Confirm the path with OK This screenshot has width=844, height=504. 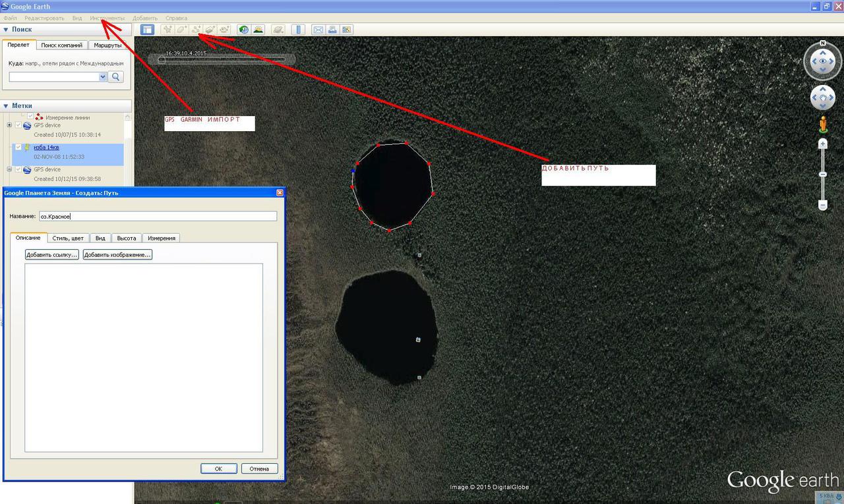point(218,468)
